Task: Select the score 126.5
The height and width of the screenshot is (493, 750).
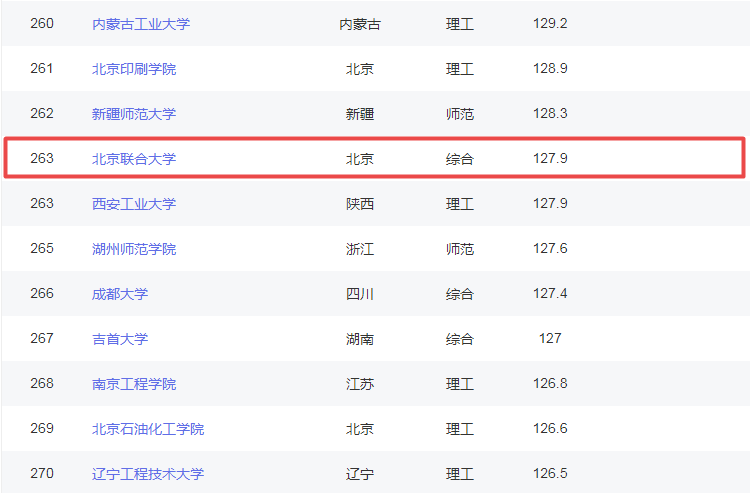Action: pyautogui.click(x=550, y=473)
